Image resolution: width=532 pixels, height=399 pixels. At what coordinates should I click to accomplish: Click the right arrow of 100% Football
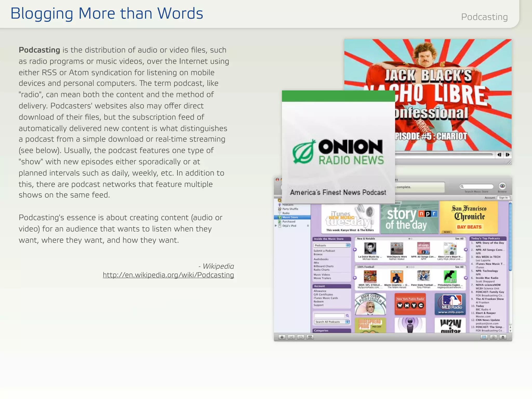point(465,278)
